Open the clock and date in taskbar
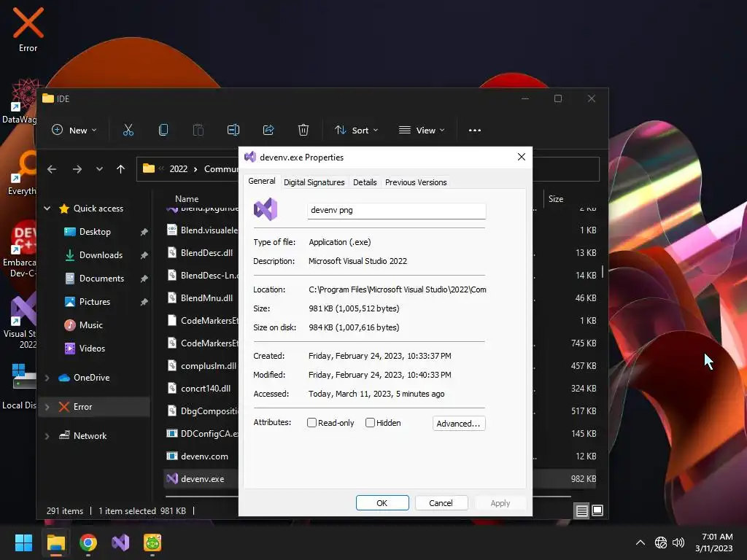Viewport: 747px width, 560px height. [713, 542]
